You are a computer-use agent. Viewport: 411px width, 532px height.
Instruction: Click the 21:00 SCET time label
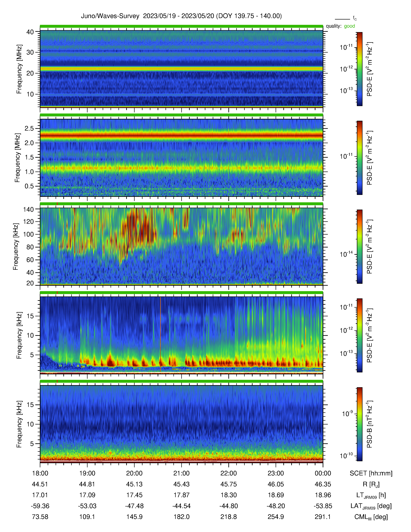(181, 473)
